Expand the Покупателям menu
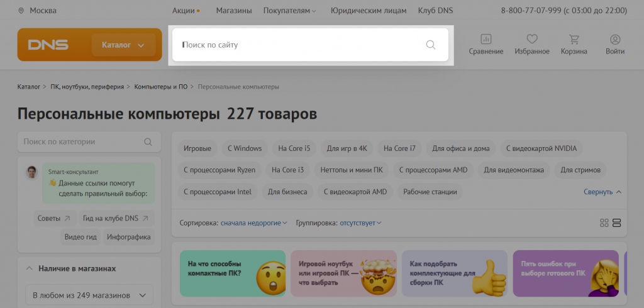644x308 pixels. point(289,11)
